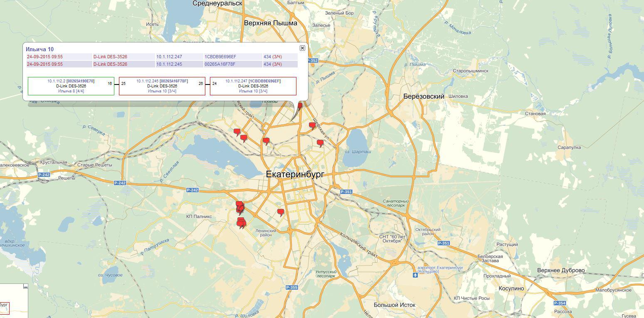Open IP address 10.1.112.245 in the table
This screenshot has height=318, width=644.
(169, 64)
